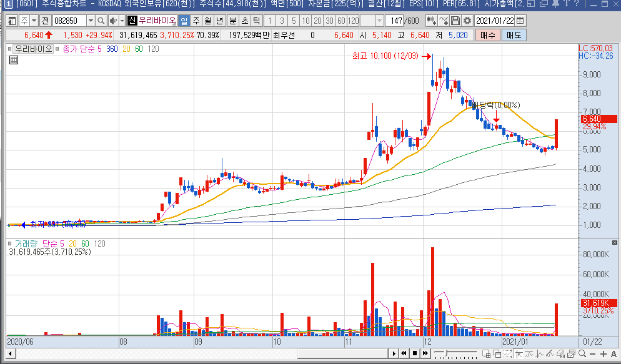Expand the stock code history dropdown
The height and width of the screenshot is (364, 621).
pos(91,21)
